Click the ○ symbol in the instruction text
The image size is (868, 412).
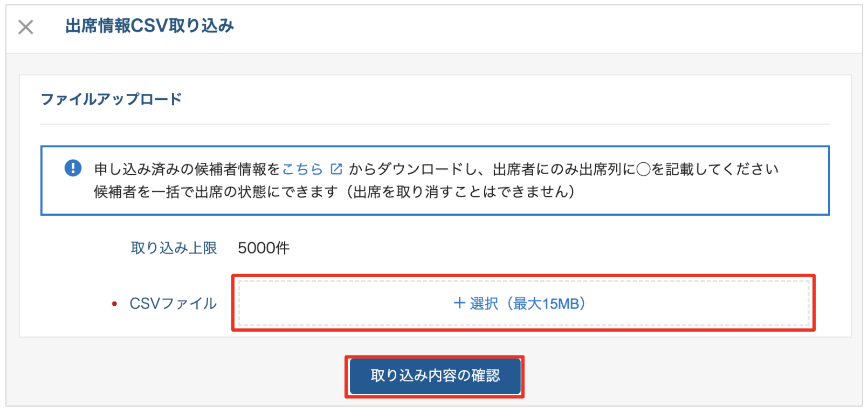(x=643, y=169)
